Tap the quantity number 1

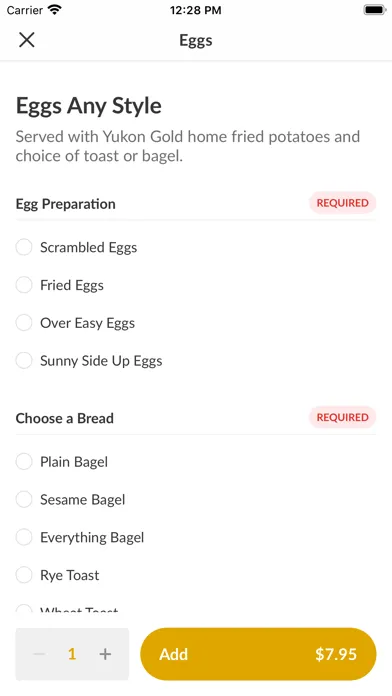click(x=72, y=654)
